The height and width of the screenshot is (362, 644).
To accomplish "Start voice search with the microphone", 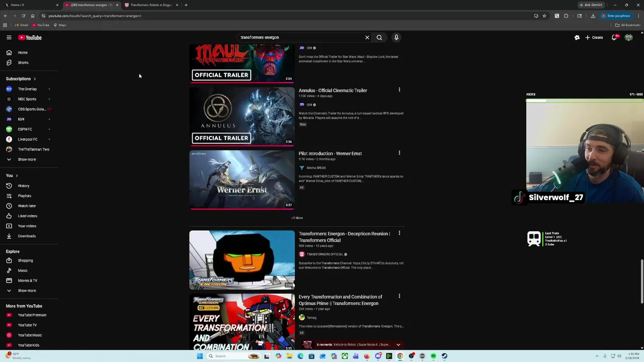I will 396,37.
